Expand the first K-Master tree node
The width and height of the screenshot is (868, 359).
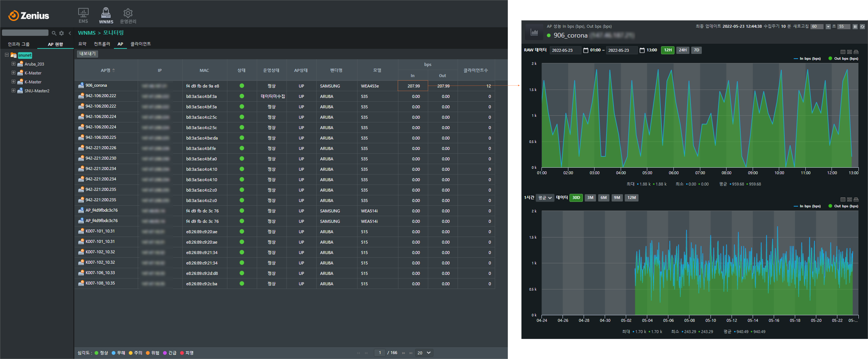point(13,73)
